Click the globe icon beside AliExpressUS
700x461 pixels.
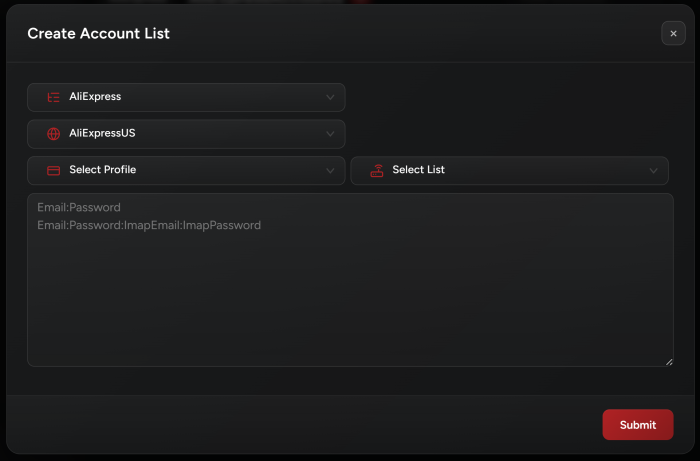(x=53, y=133)
